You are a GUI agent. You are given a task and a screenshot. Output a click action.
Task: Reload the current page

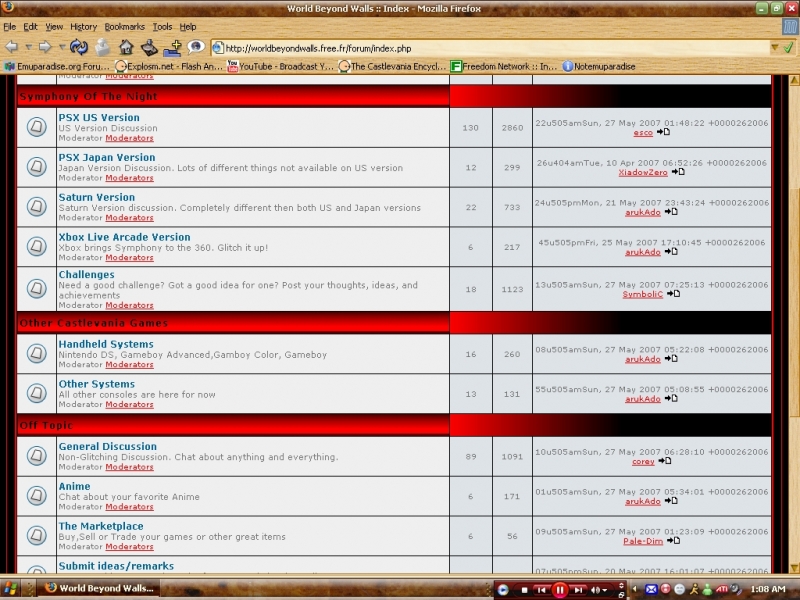click(79, 47)
